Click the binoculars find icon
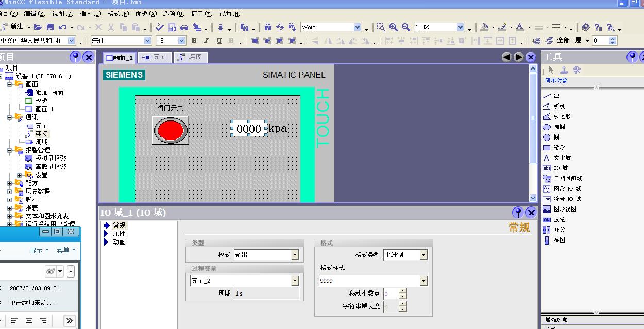The image size is (644, 329). pos(267,27)
